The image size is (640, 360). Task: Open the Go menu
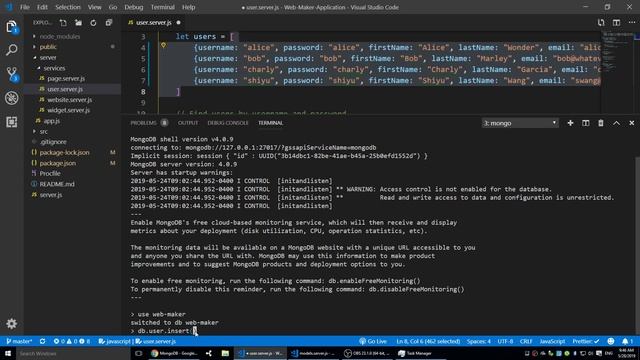(113, 7)
